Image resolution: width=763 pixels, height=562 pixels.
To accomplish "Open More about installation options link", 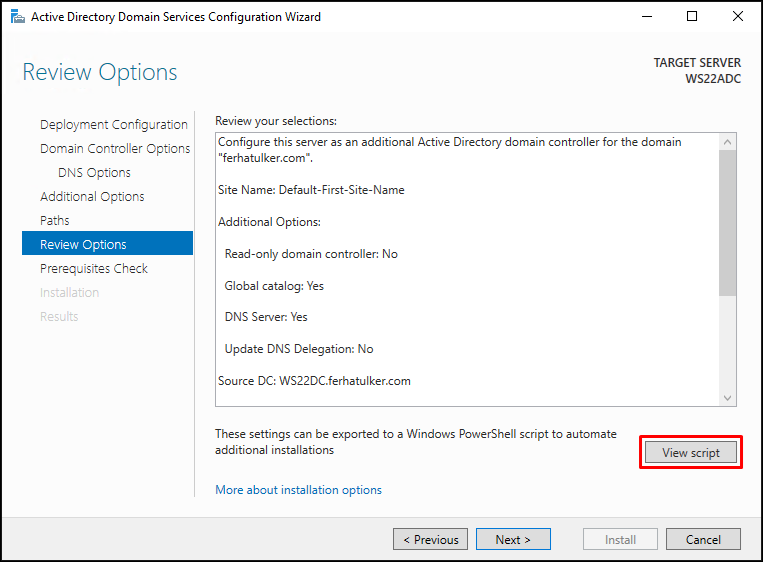I will [x=298, y=490].
